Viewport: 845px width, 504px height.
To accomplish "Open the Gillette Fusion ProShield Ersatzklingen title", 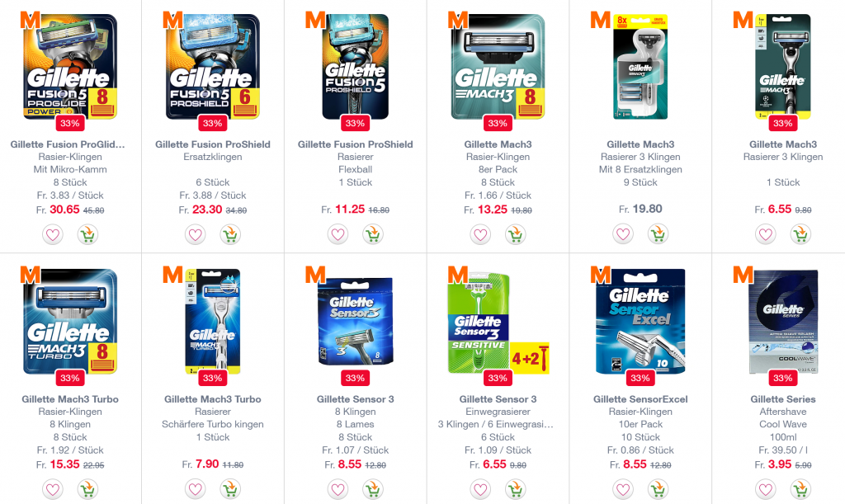I will [213, 144].
